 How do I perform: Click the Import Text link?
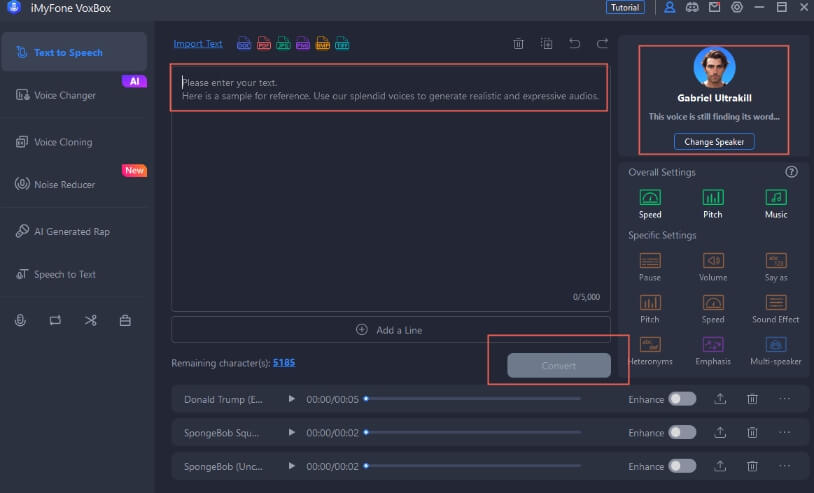pyautogui.click(x=198, y=44)
